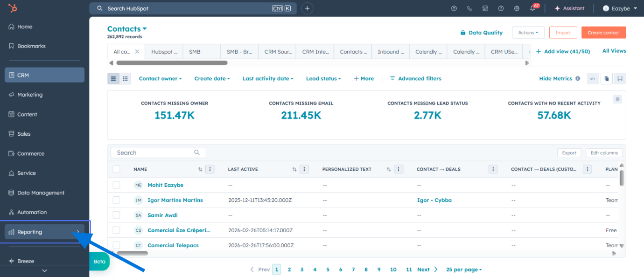The height and width of the screenshot is (277, 644).
Task: Click the clone view icon
Action: 606,79
